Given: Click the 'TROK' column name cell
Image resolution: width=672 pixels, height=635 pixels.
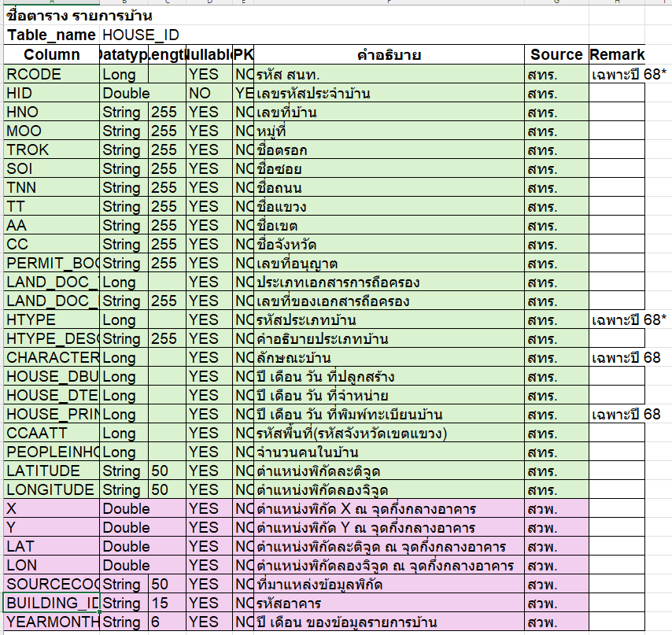Looking at the screenshot, I should coord(51,150).
